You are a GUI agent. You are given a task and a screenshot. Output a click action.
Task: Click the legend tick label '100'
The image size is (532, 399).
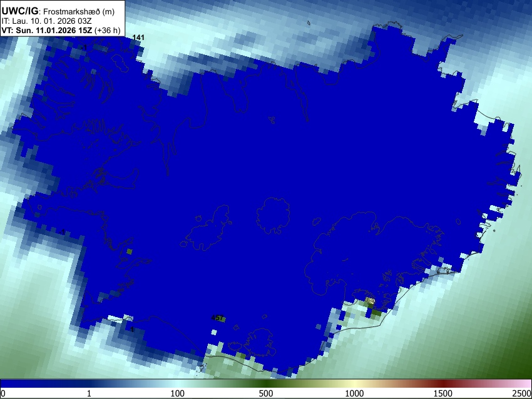178,393
